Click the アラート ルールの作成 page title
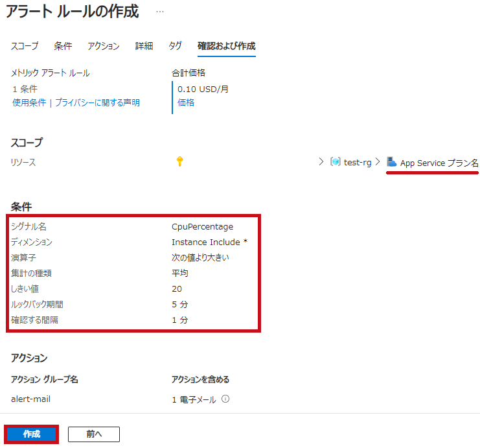Image resolution: width=480 pixels, height=448 pixels. [73, 12]
